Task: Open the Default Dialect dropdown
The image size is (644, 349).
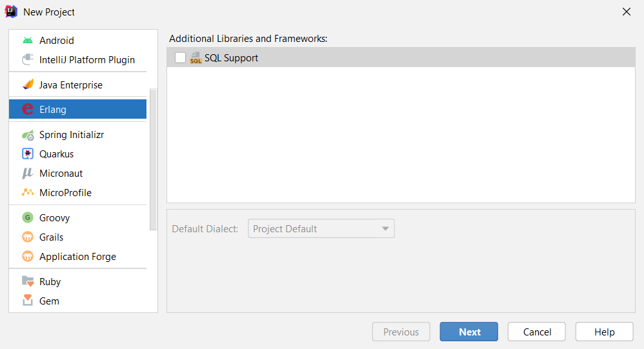Action: coord(321,229)
